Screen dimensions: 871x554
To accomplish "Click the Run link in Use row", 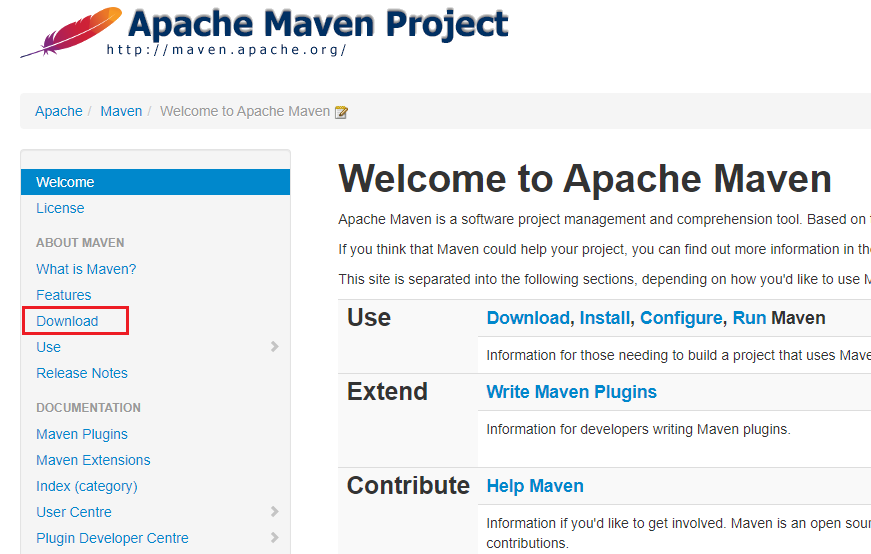I will (x=749, y=318).
